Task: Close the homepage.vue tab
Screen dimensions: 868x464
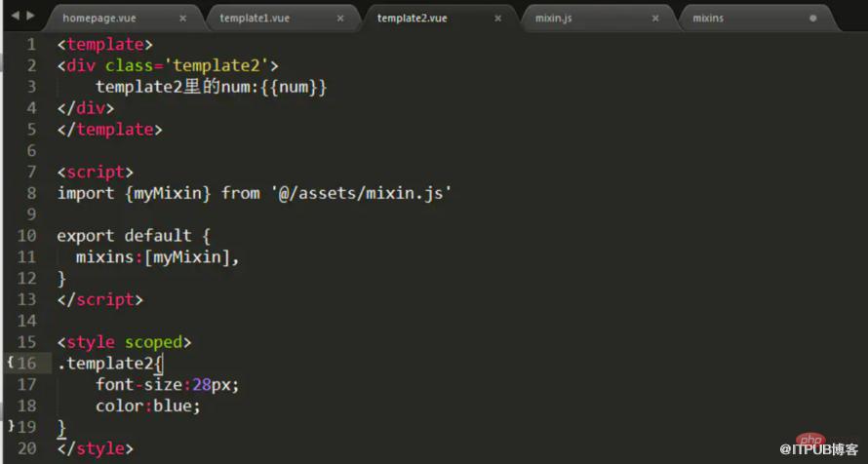Action: 182,19
